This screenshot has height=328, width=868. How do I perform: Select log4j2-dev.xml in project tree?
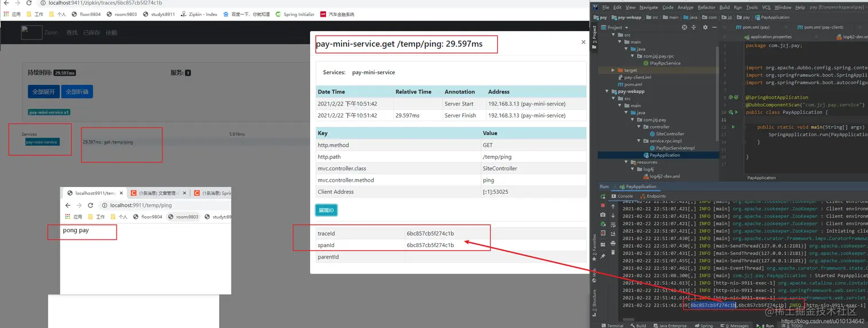point(661,176)
